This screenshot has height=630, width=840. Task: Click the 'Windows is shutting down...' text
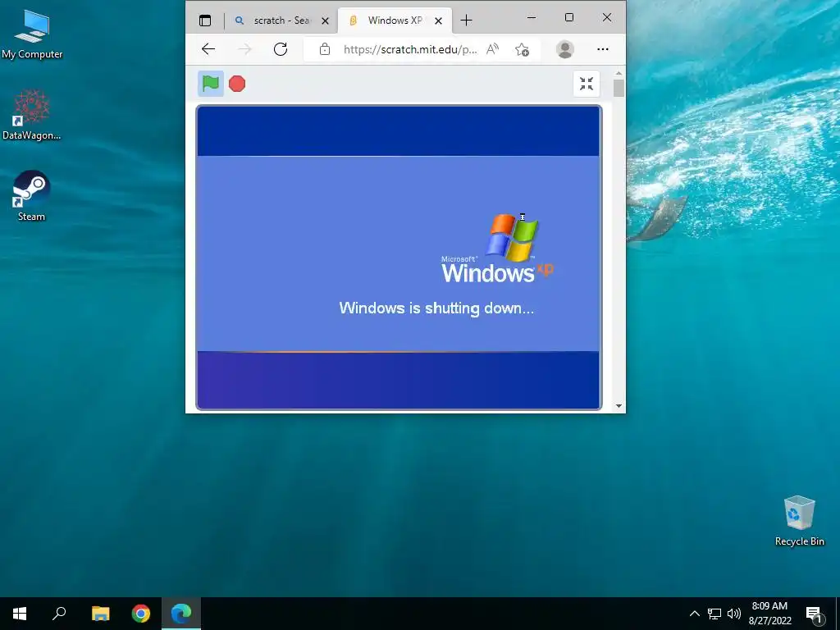(x=436, y=308)
